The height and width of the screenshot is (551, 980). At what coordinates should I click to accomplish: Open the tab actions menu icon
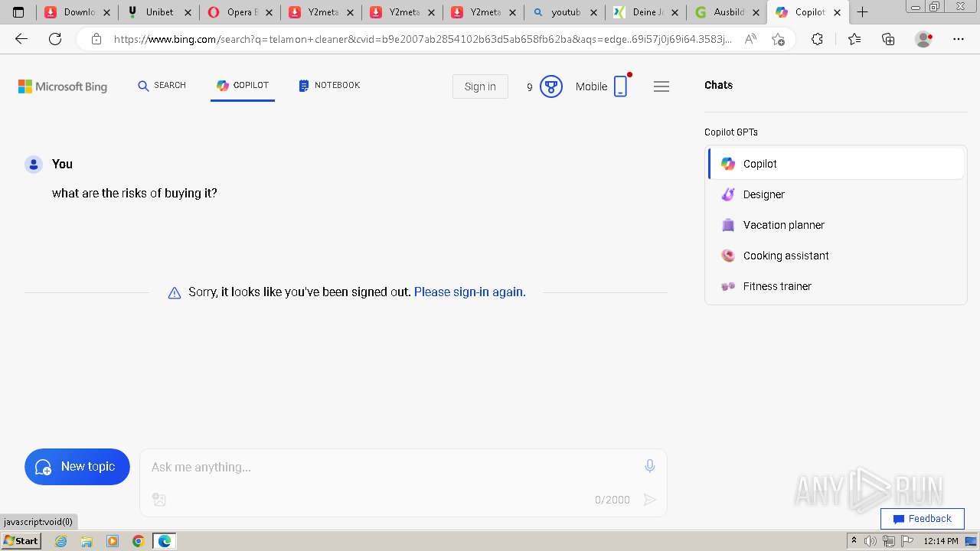coord(18,12)
